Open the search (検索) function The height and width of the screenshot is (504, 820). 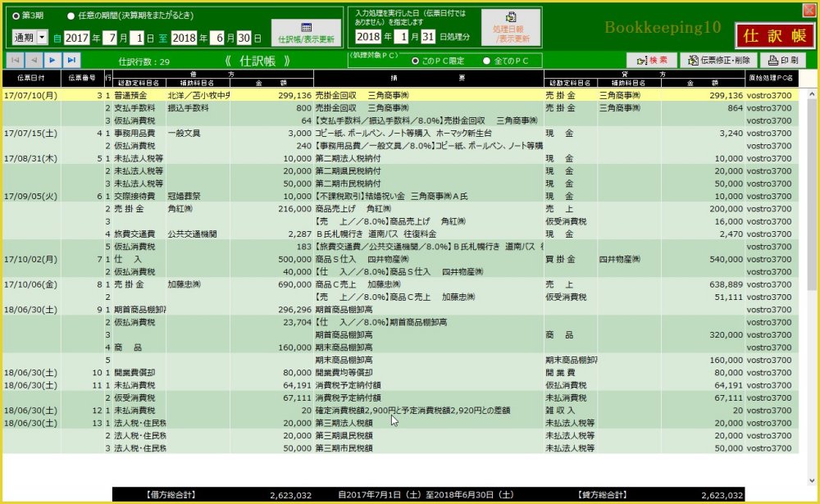(x=652, y=60)
